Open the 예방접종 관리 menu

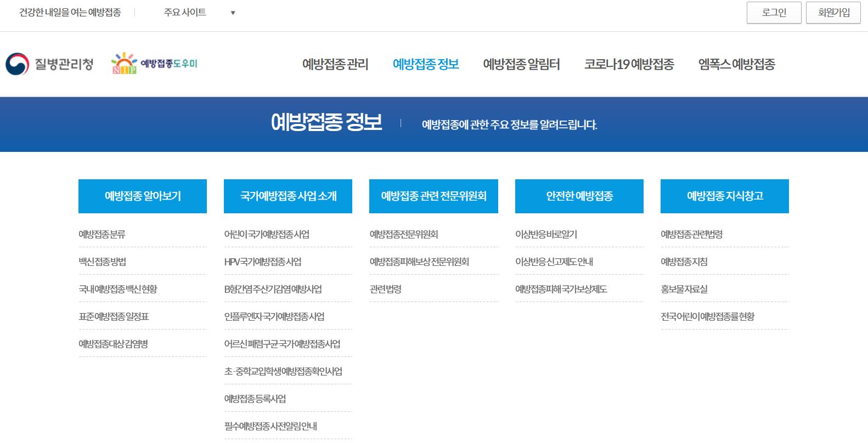click(335, 64)
